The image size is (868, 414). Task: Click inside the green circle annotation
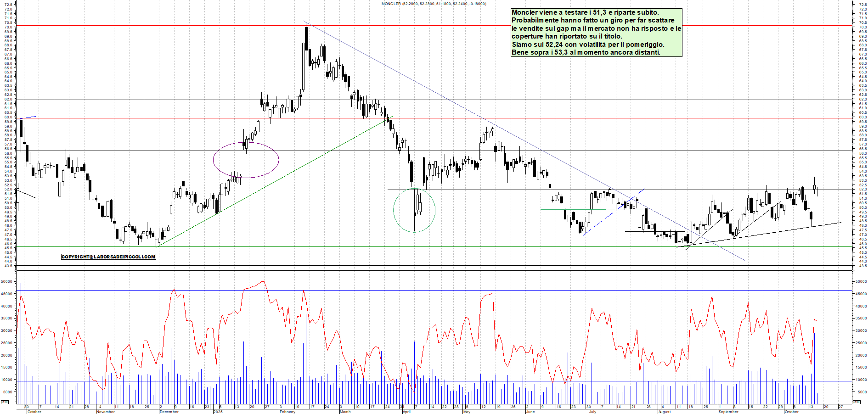point(414,210)
